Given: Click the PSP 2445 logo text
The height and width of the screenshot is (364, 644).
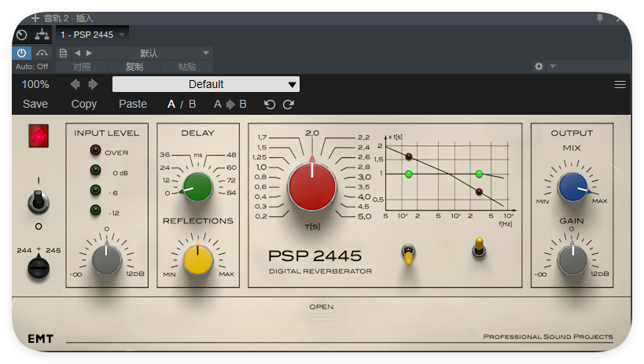Looking at the screenshot, I should 315,256.
